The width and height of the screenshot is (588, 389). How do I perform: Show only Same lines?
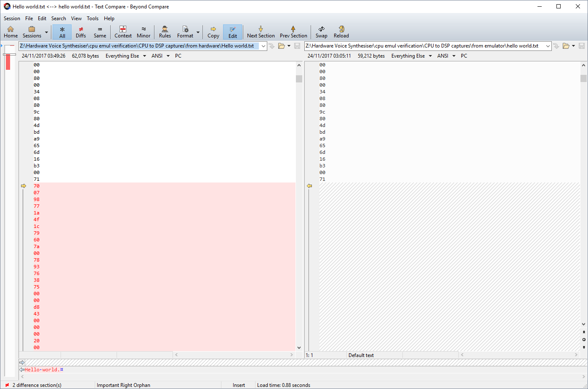[x=100, y=32]
